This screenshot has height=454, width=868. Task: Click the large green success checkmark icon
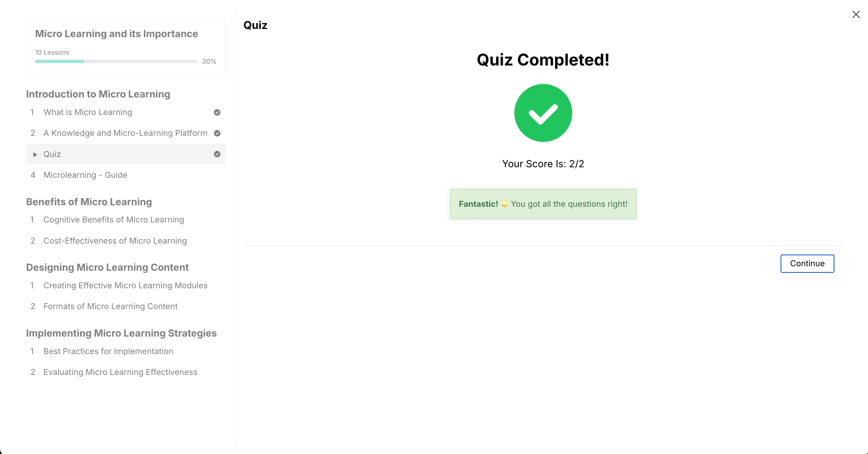543,113
